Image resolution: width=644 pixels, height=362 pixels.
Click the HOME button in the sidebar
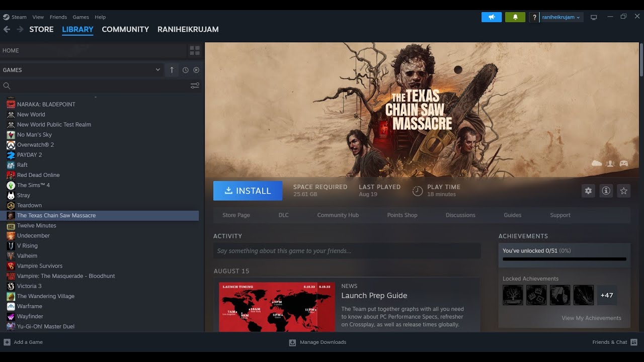coord(94,50)
